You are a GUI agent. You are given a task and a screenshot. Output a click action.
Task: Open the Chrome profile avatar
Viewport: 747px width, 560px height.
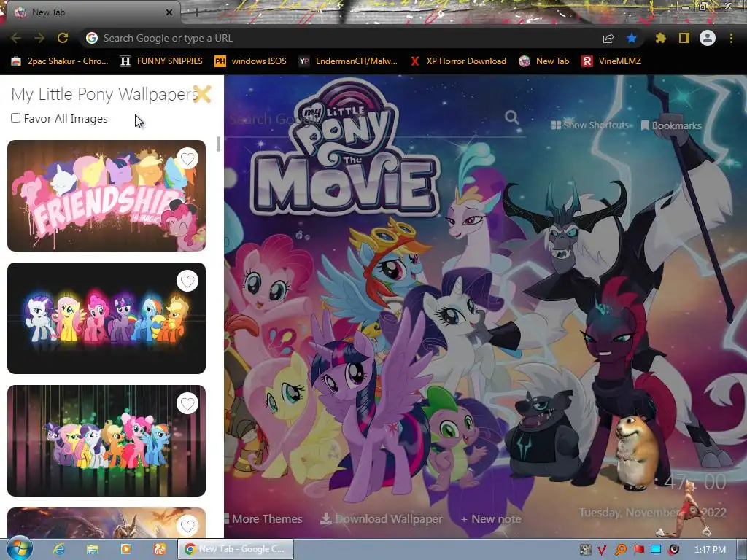click(x=708, y=38)
